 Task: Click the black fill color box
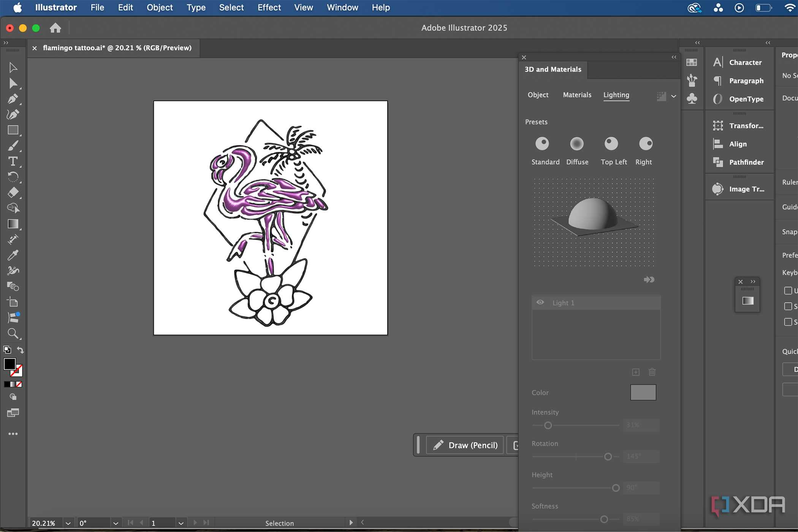tap(9, 364)
